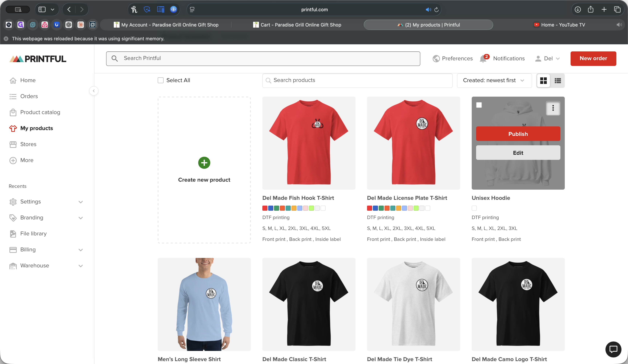The width and height of the screenshot is (628, 364).
Task: Check the Select All checkbox
Action: (x=161, y=80)
